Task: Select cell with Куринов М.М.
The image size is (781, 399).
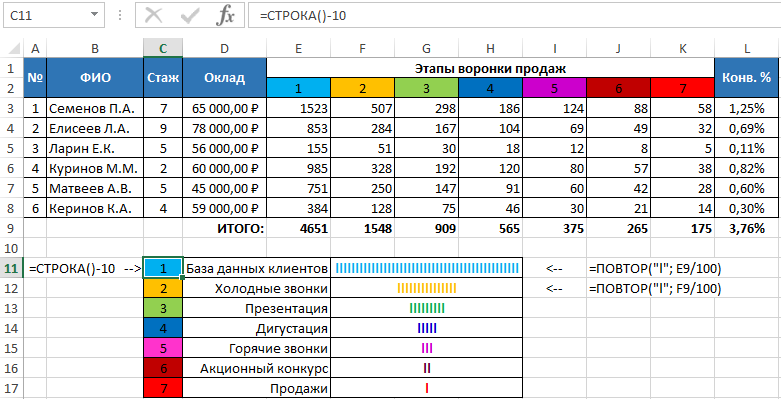Action: click(95, 168)
